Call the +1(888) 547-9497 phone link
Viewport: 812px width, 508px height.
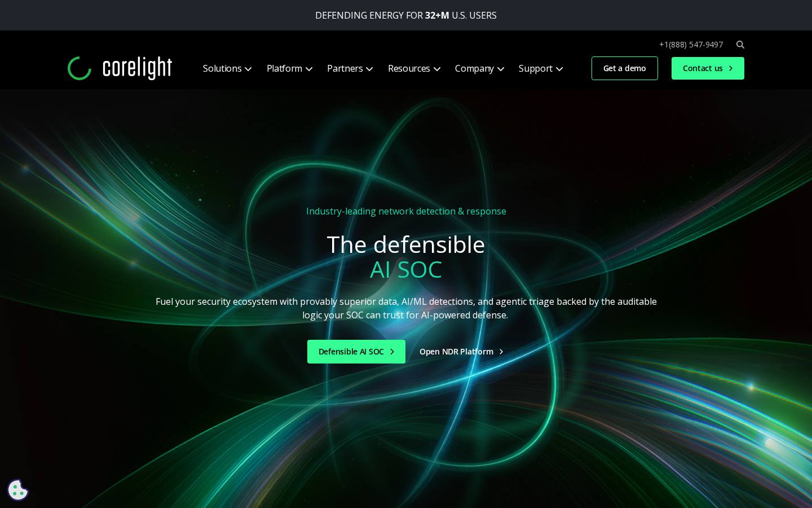(x=691, y=45)
